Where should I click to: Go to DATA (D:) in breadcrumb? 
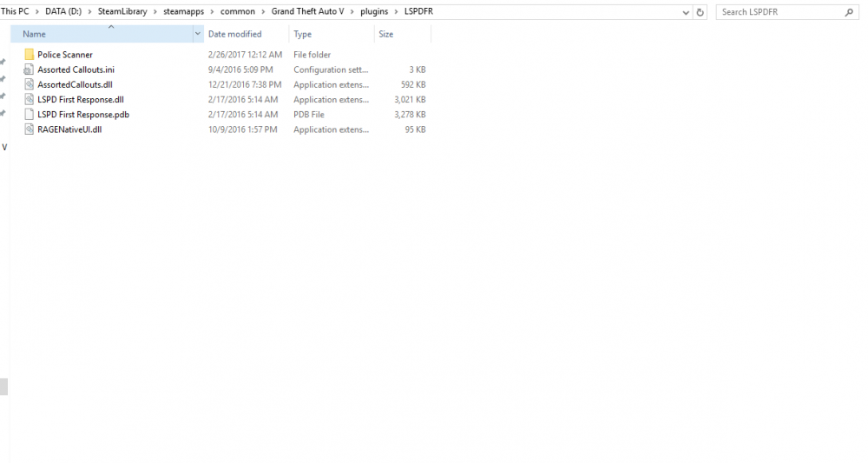tap(63, 11)
